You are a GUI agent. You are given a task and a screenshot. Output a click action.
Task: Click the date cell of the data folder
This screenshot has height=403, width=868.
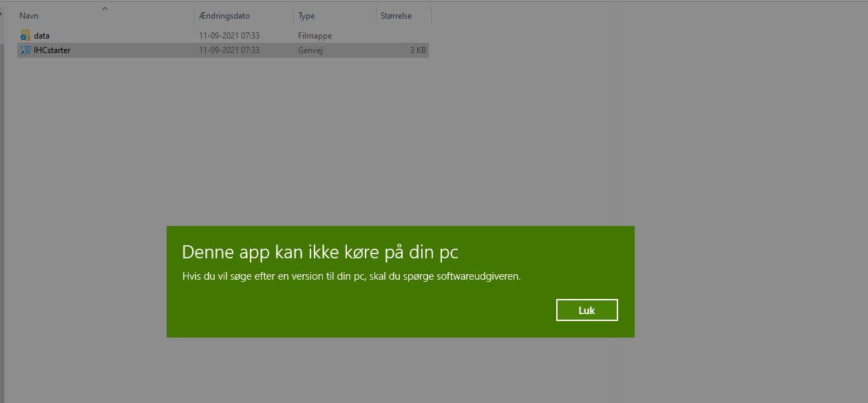229,36
